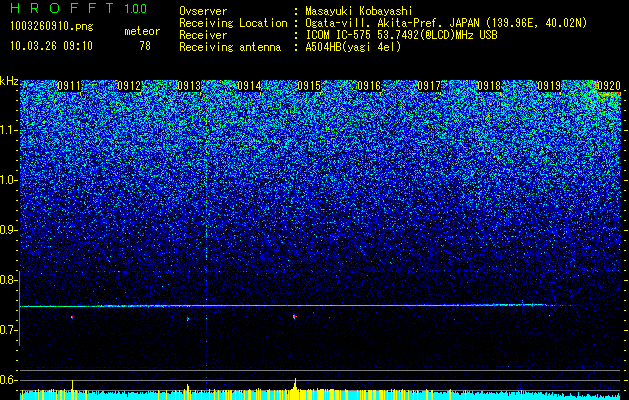Click the 0914 time marker
629x400 pixels.
(249, 86)
